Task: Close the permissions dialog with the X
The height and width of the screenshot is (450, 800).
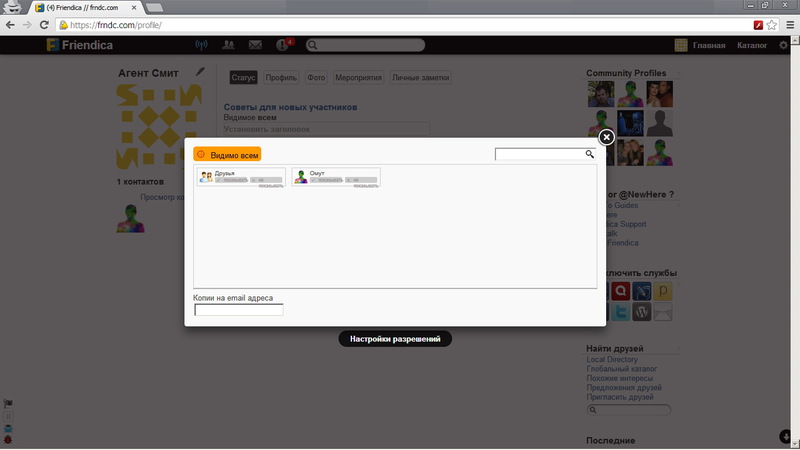Action: pyautogui.click(x=606, y=137)
